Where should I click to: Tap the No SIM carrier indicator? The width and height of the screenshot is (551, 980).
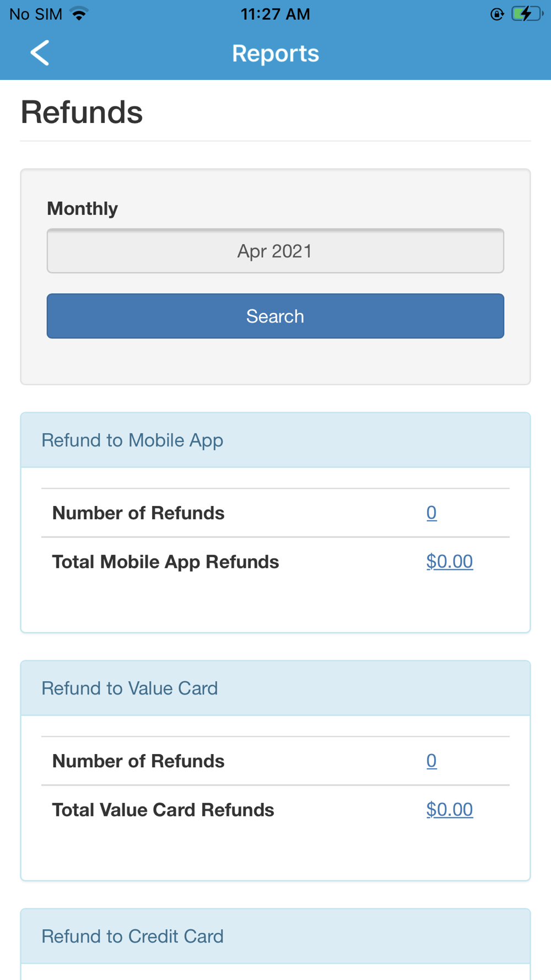(36, 14)
